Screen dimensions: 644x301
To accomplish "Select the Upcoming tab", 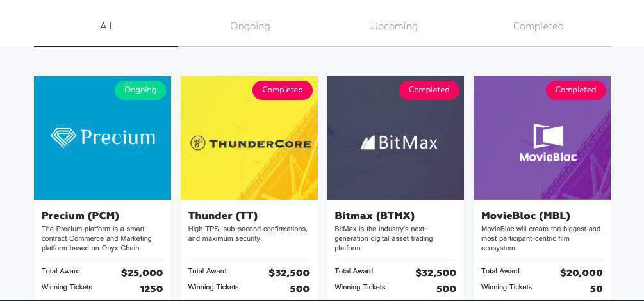I will (394, 26).
